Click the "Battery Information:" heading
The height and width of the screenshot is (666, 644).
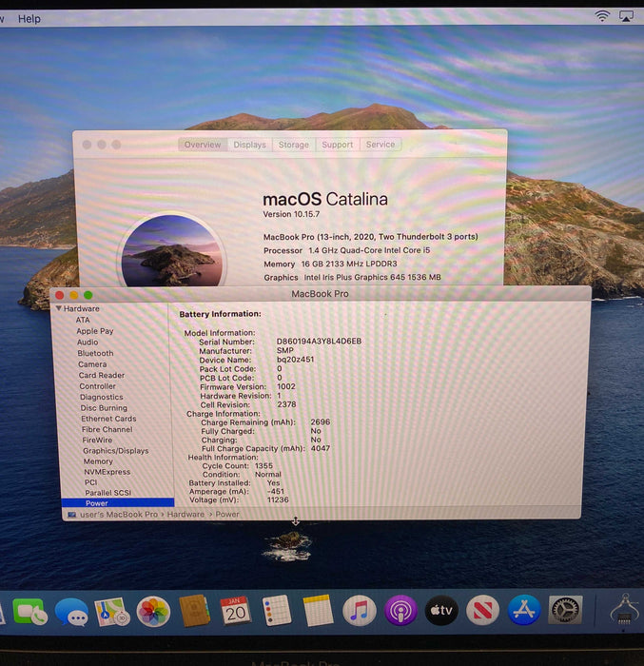pos(220,314)
